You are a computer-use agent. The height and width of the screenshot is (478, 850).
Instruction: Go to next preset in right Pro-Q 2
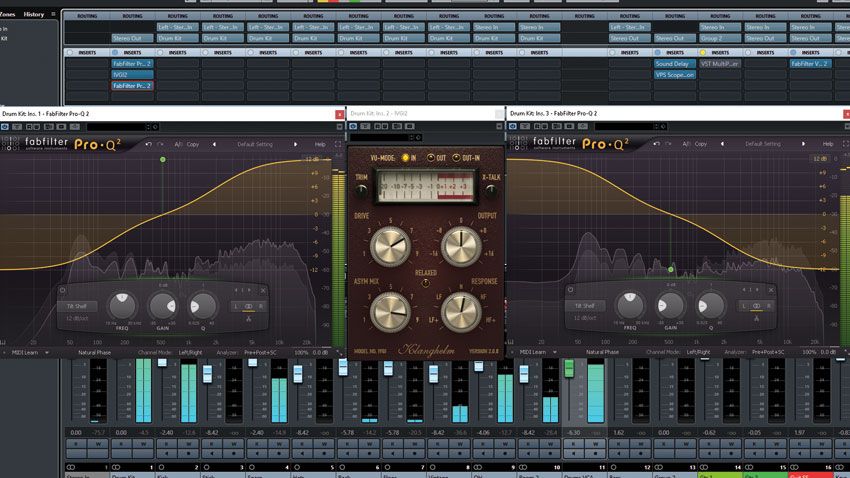805,144
